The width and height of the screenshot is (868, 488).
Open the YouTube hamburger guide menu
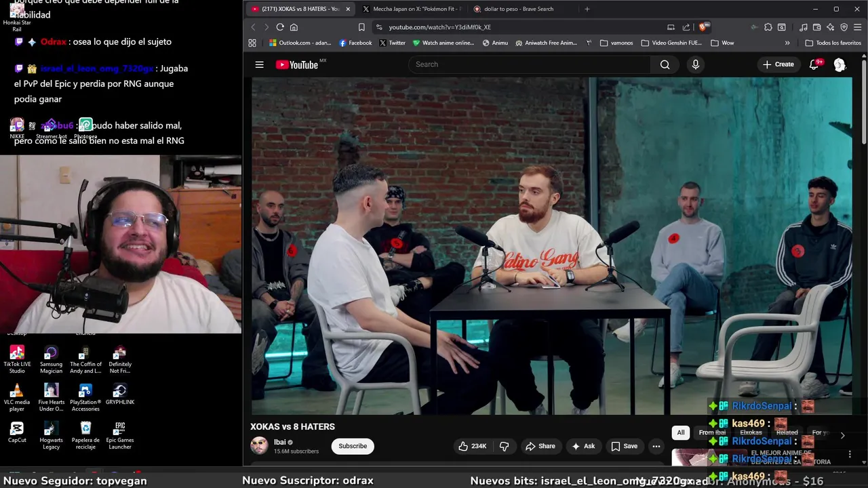(x=259, y=64)
